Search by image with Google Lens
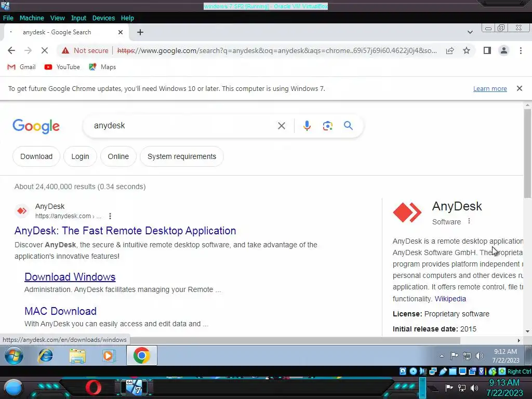532x399 pixels. [327, 126]
